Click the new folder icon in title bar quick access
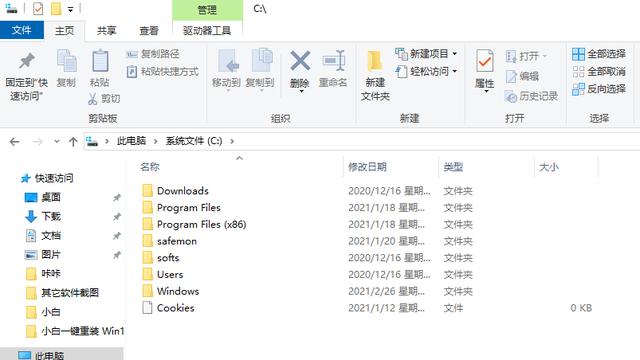This screenshot has height=360, width=640. tap(56, 9)
